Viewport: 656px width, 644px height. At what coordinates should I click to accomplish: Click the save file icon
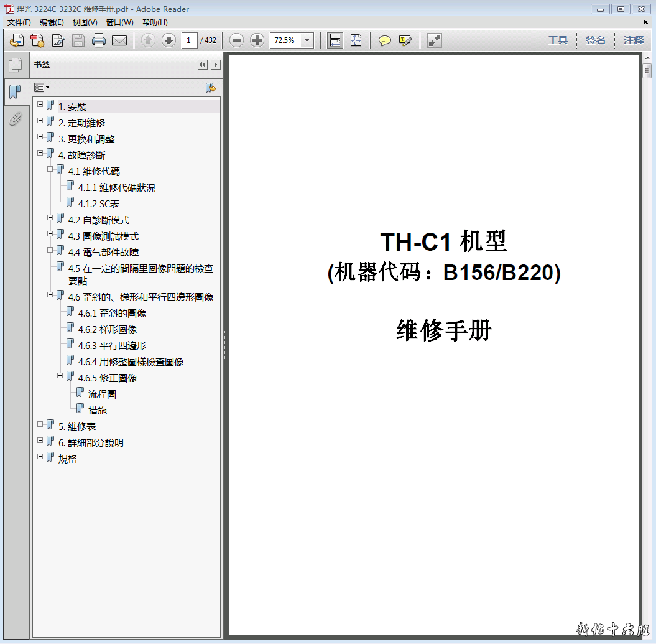tap(78, 40)
